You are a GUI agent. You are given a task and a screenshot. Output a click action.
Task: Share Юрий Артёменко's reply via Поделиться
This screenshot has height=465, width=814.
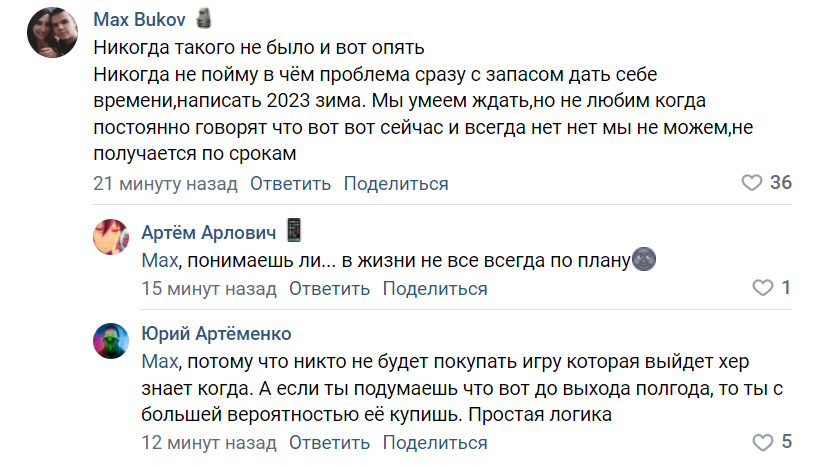point(435,443)
